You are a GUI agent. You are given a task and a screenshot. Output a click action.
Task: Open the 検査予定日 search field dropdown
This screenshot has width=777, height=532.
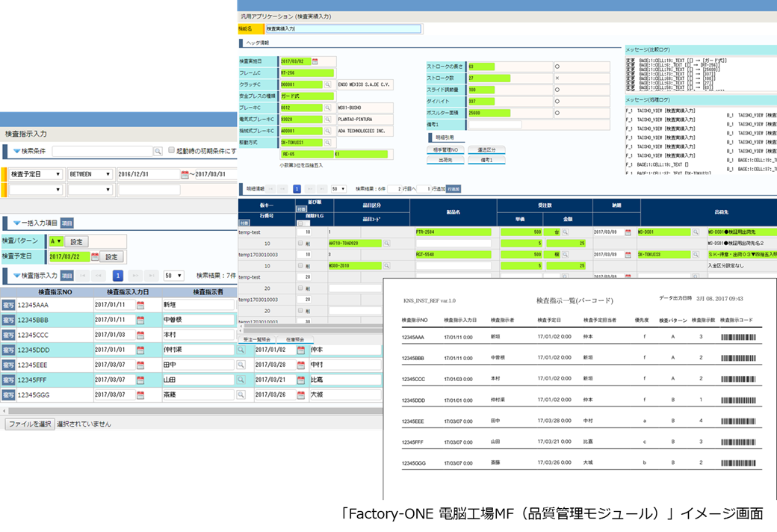[36, 175]
